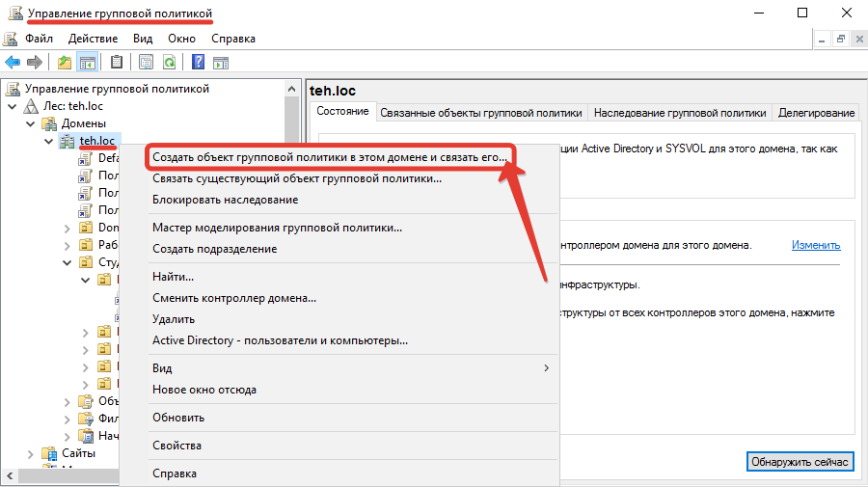This screenshot has height=487, width=868.
Task: Collapse the Лес: teh.loc tree node
Action: [13, 106]
